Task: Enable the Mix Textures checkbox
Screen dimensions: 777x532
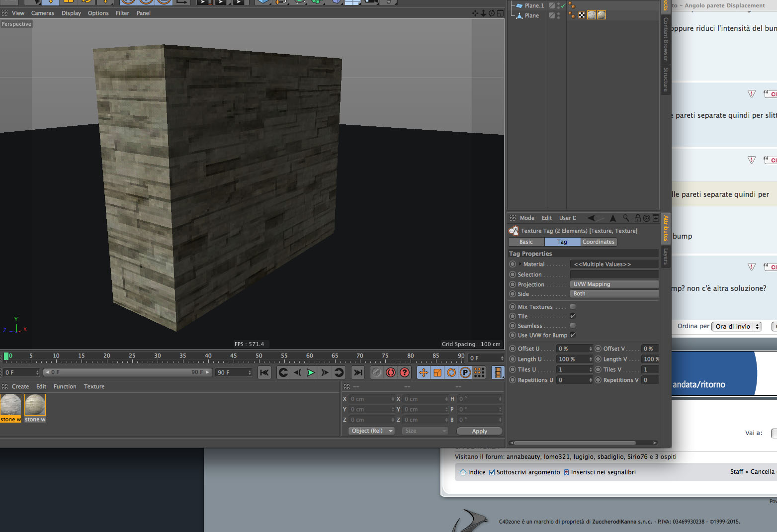Action: 573,307
